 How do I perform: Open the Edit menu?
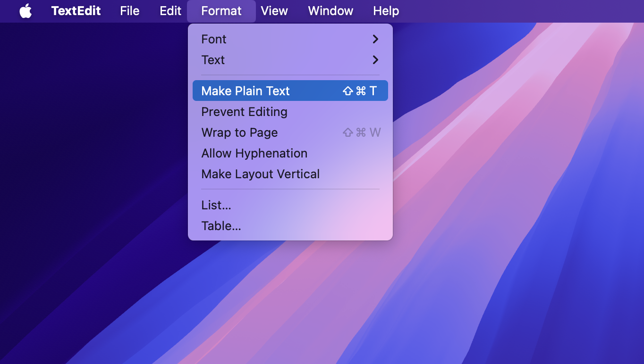click(170, 11)
